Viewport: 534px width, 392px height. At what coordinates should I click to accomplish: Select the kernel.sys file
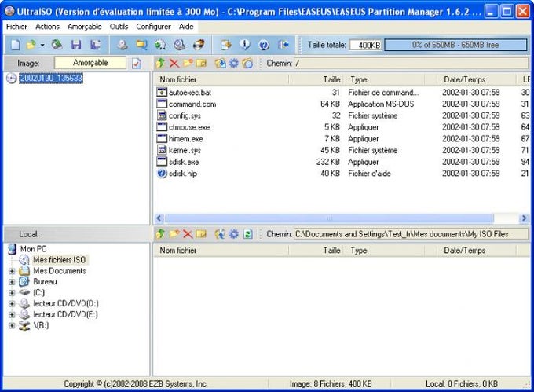tap(185, 150)
